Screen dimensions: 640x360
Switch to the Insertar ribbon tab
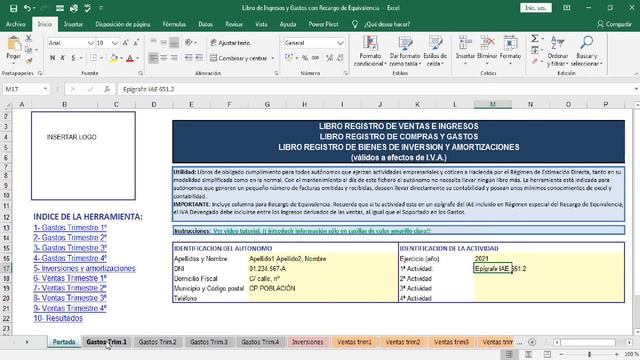point(73,24)
